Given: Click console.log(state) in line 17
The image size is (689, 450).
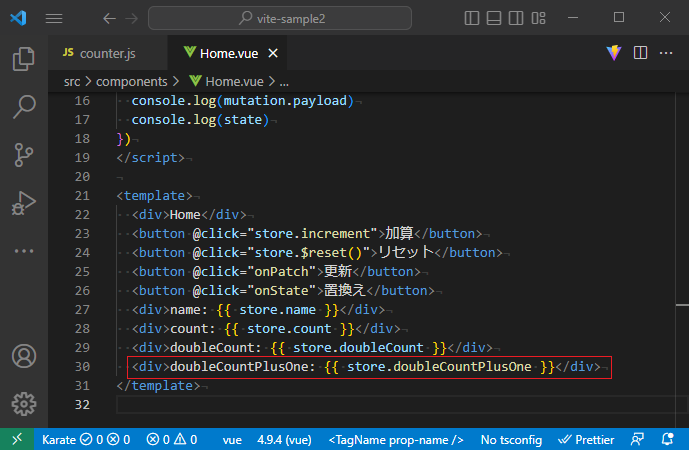Looking at the screenshot, I should pyautogui.click(x=200, y=120).
